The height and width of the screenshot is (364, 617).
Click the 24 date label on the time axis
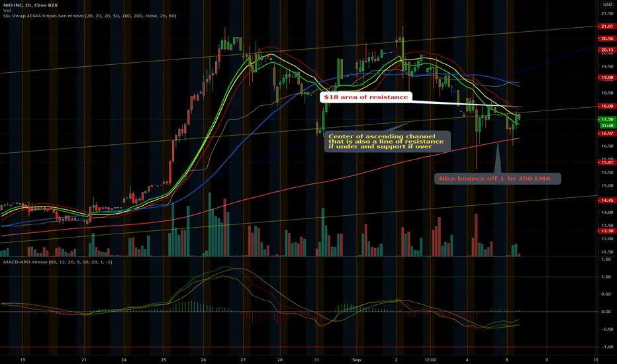click(124, 359)
